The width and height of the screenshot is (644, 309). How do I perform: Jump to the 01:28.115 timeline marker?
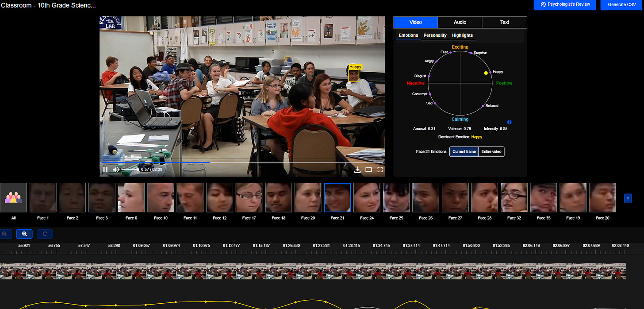click(351, 245)
